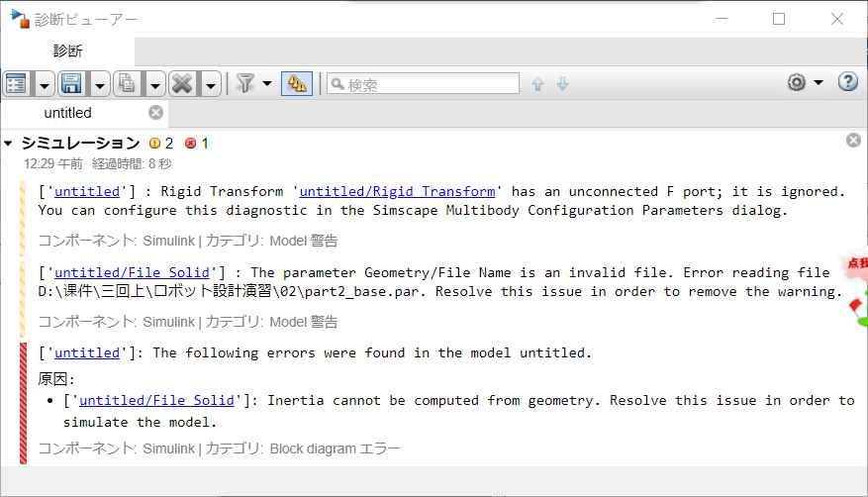868x497 pixels.
Task: Click the 経過時間: 8 秒 elapsed time text
Action: point(132,163)
